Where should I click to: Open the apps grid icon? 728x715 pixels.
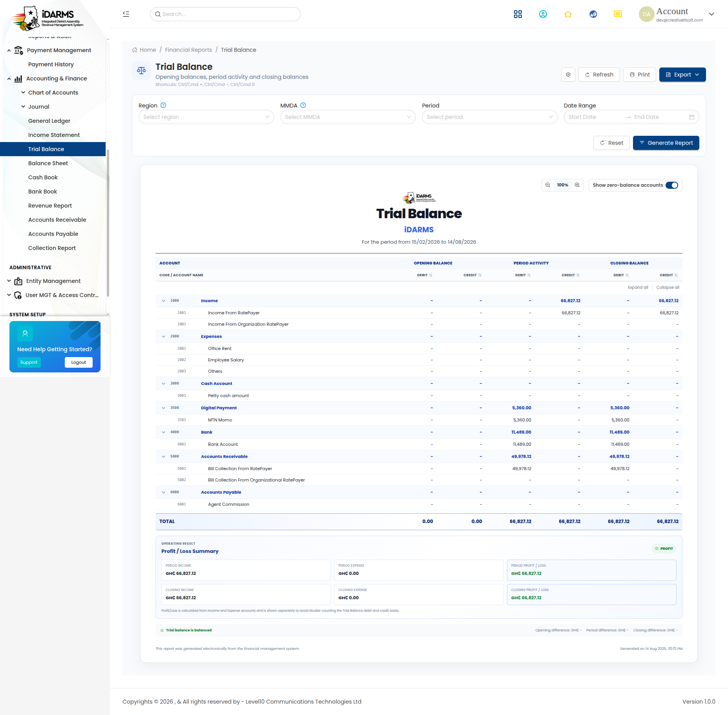coord(518,14)
